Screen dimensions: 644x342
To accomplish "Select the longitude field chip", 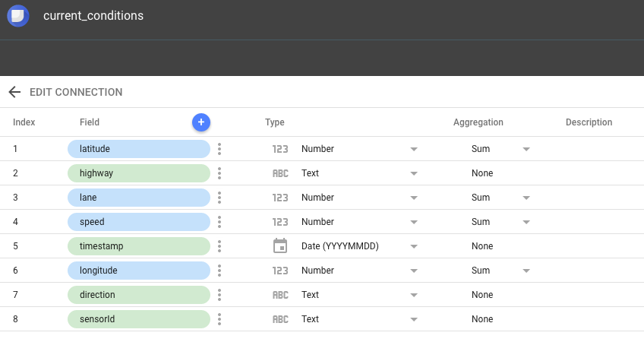I will coord(139,271).
